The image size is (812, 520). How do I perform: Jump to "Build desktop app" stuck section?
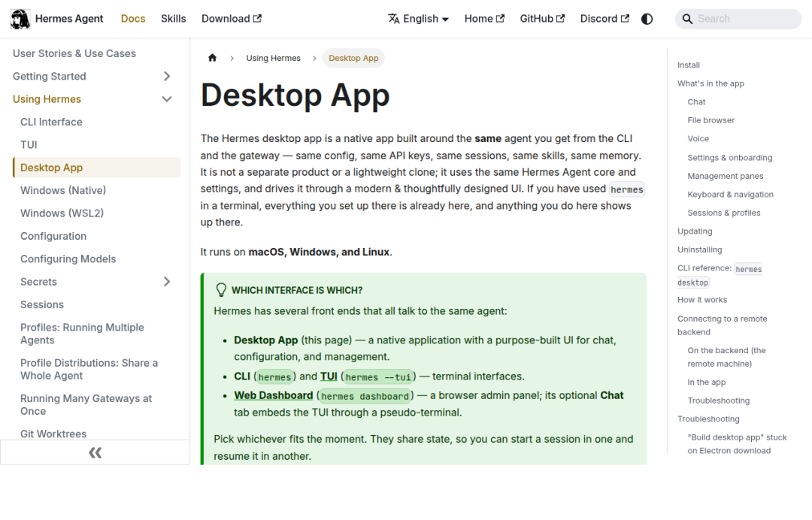click(738, 444)
